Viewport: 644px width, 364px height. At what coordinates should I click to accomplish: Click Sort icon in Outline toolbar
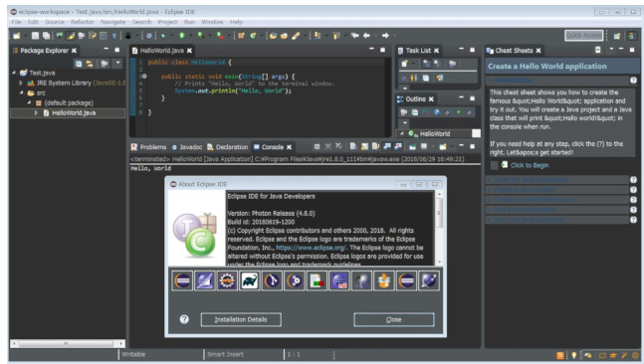click(x=426, y=112)
